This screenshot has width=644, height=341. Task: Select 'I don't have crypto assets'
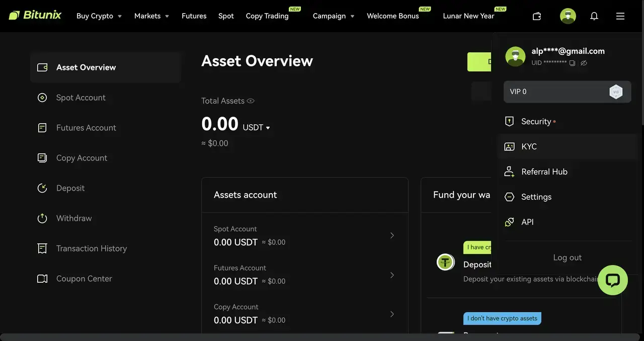[x=502, y=318]
